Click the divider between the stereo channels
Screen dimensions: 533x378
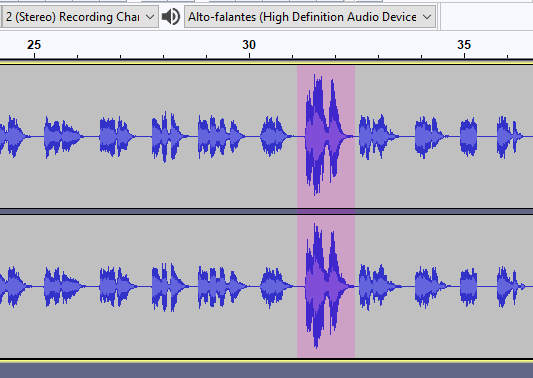[x=266, y=211]
